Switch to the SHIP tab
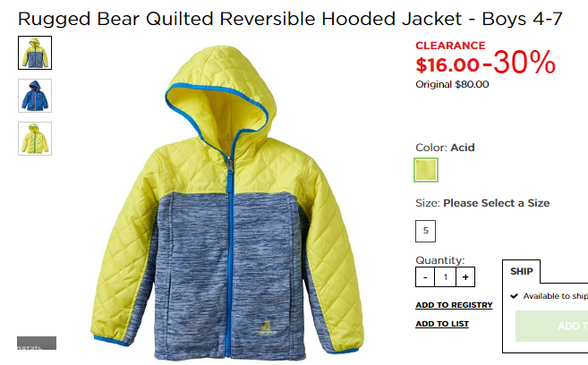Image resolution: width=588 pixels, height=365 pixels. (x=522, y=271)
